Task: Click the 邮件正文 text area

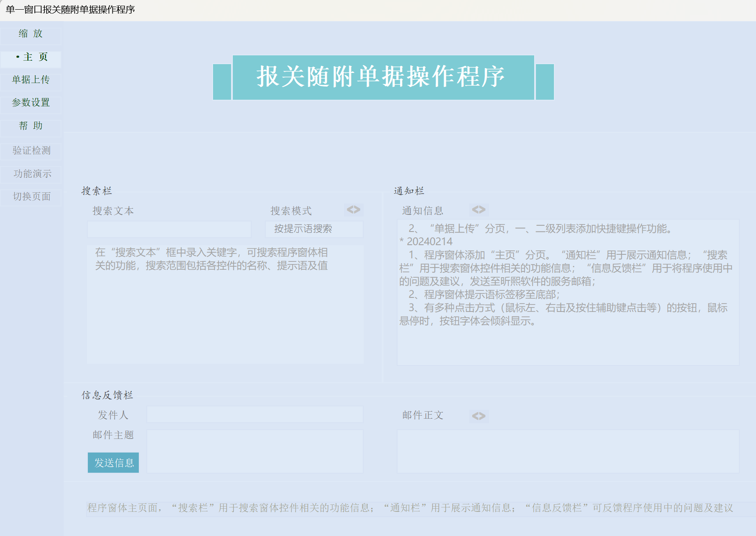Action: (568, 451)
